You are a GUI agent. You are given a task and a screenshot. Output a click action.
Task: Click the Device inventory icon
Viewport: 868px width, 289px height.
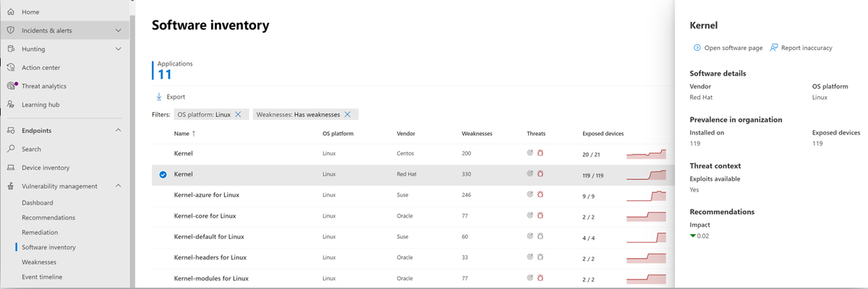pyautogui.click(x=10, y=168)
